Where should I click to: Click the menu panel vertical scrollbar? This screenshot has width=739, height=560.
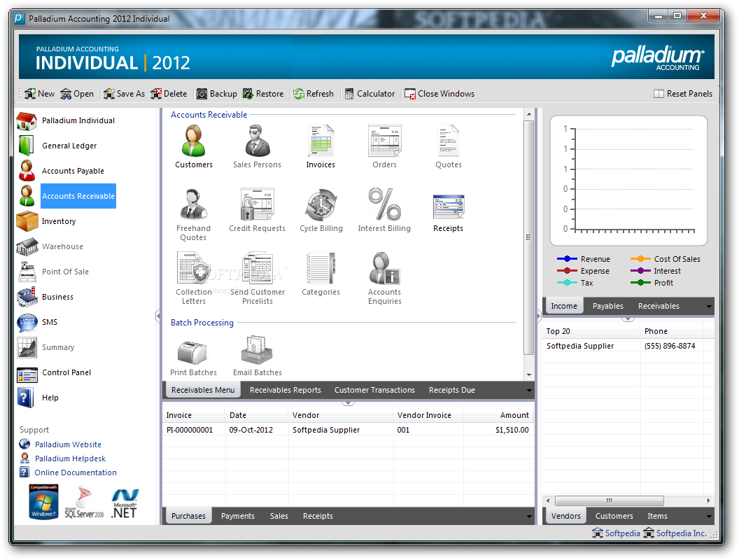529,237
